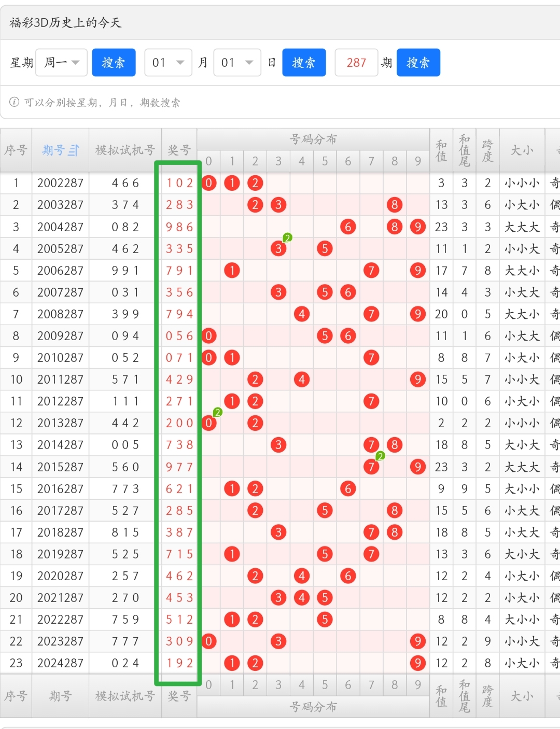Focus the issue number field showing 287
Screen dimensions: 560x729
(x=356, y=63)
